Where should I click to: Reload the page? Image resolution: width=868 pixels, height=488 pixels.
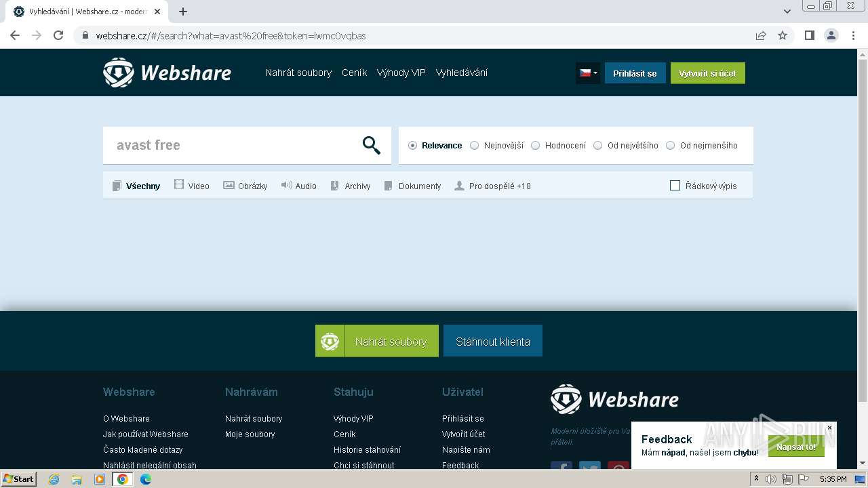coord(58,36)
